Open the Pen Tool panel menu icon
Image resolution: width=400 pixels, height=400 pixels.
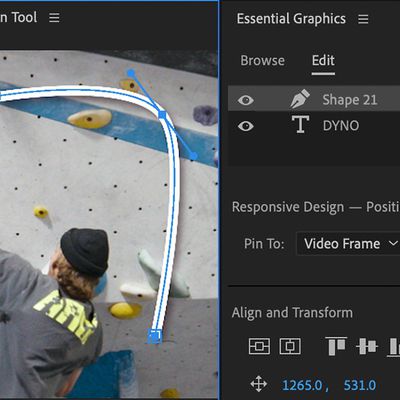pos(54,18)
